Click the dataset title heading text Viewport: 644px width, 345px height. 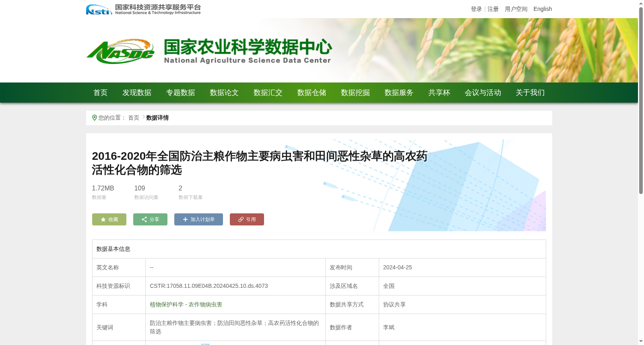click(260, 163)
